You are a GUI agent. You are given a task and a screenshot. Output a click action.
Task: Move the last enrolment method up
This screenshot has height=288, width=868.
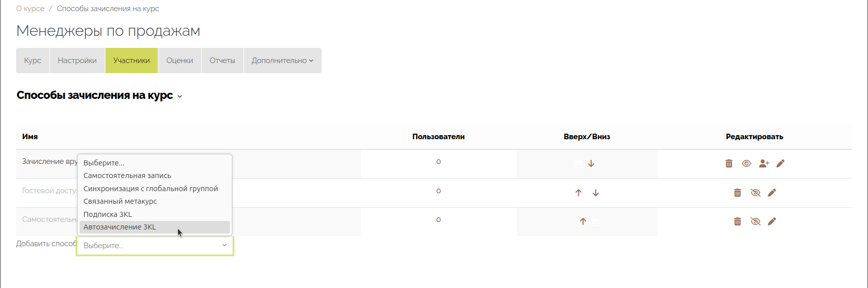tap(583, 221)
